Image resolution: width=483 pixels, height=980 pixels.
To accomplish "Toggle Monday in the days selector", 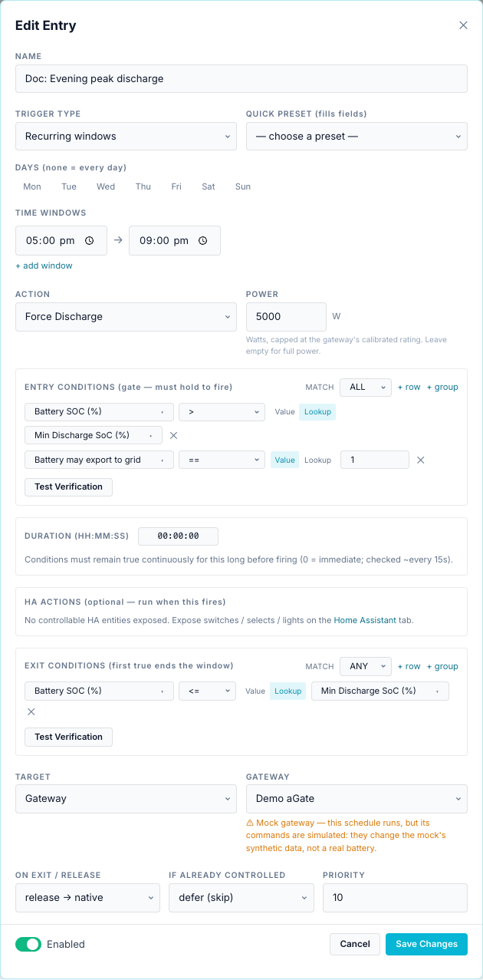I will point(32,186).
